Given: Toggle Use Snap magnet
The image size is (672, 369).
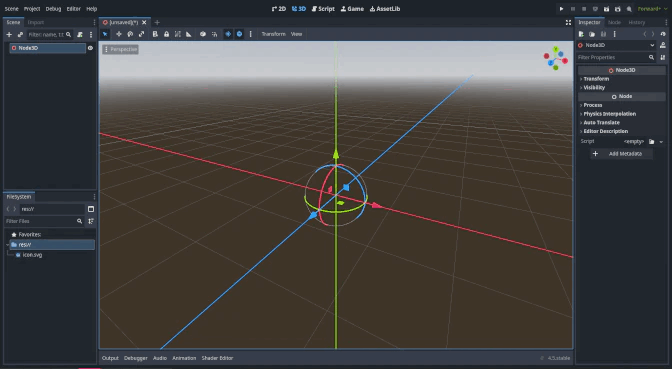Looking at the screenshot, I should 214,34.
